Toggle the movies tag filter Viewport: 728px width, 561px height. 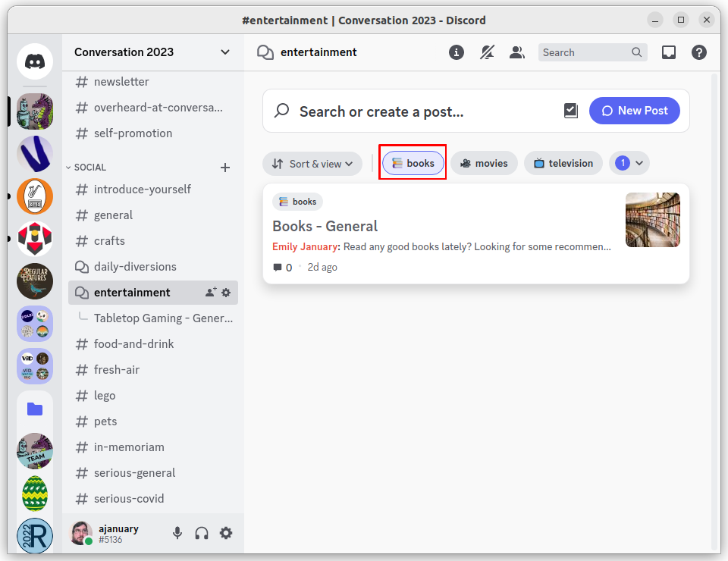pyautogui.click(x=484, y=163)
